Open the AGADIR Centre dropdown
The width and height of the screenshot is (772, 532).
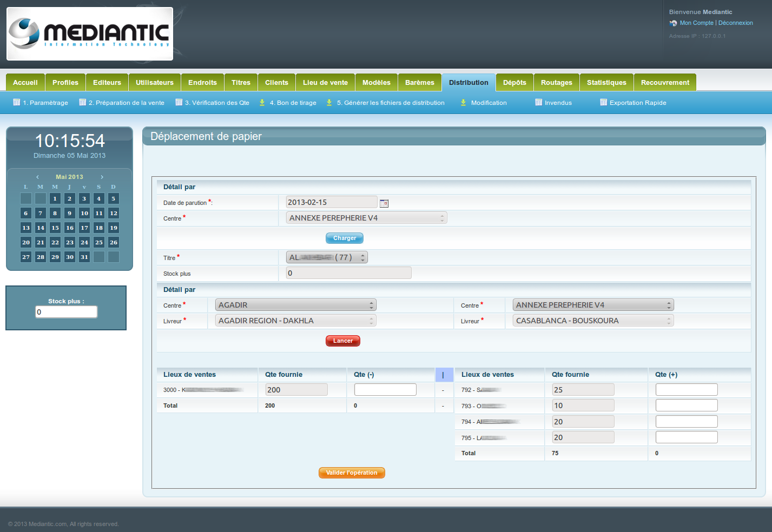pyautogui.click(x=296, y=305)
